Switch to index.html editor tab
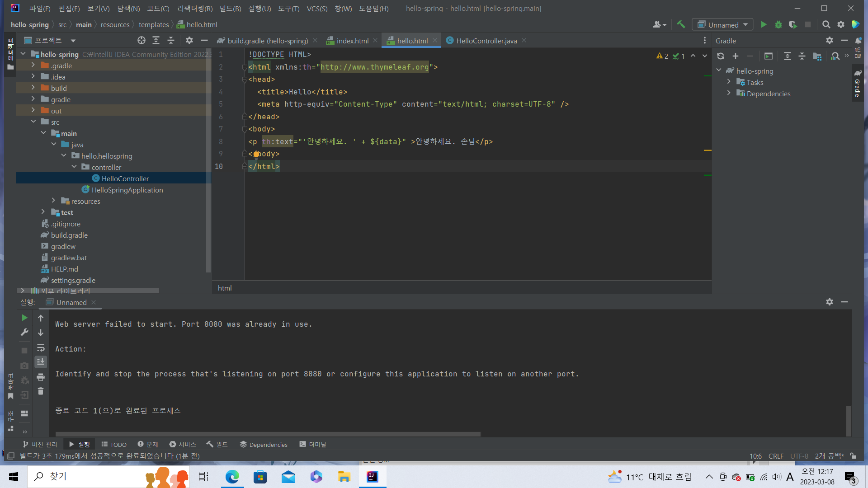The height and width of the screenshot is (488, 868). 352,41
